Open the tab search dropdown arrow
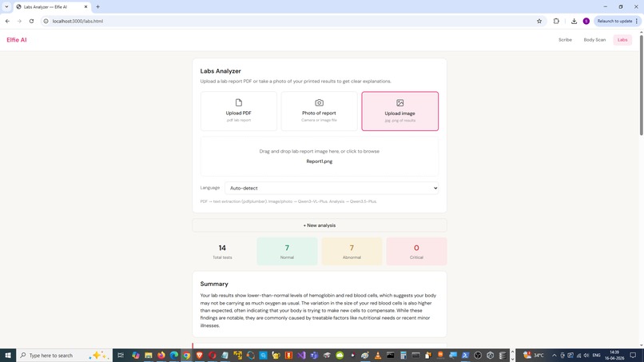 [x=6, y=6]
